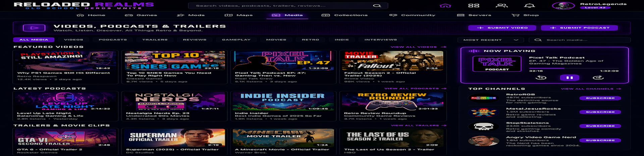Click the Angry Video Game Nerd avatar
The width and height of the screenshot is (644, 156).
click(483, 141)
